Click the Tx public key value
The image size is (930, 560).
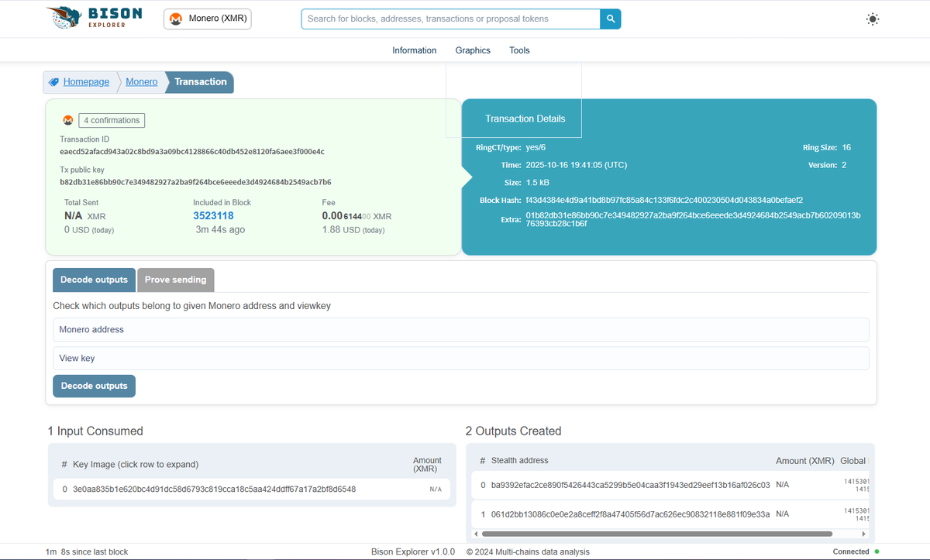[195, 182]
